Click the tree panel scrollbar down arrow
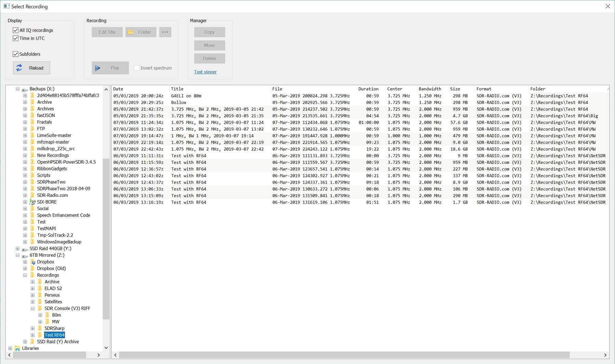615x364 pixels. [x=106, y=348]
